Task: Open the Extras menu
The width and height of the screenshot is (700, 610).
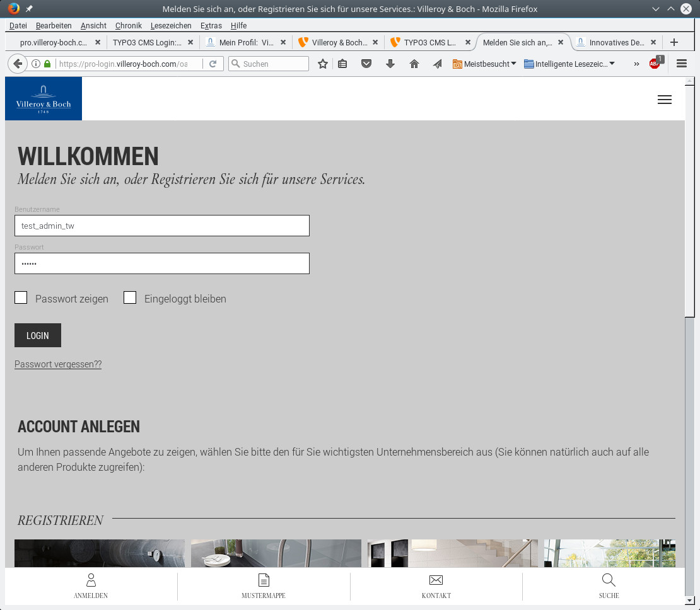Action: (211, 25)
